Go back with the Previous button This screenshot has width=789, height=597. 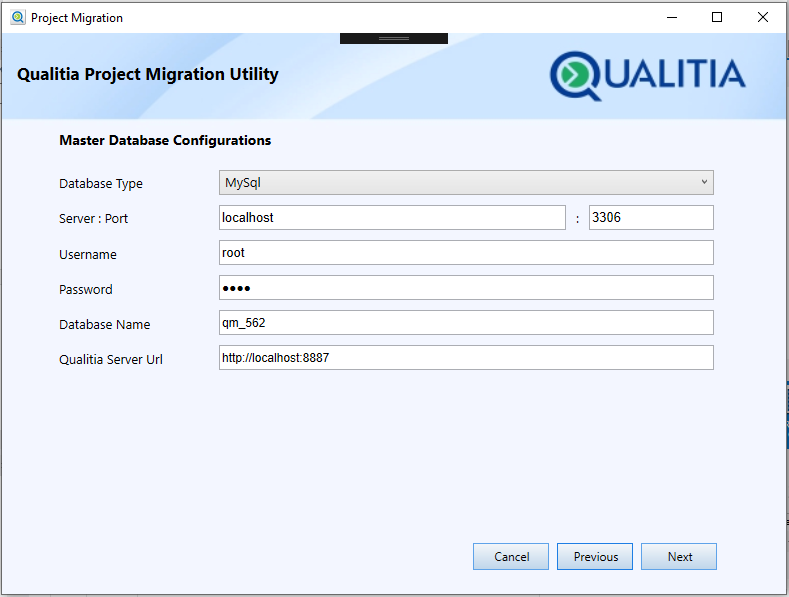[595, 557]
